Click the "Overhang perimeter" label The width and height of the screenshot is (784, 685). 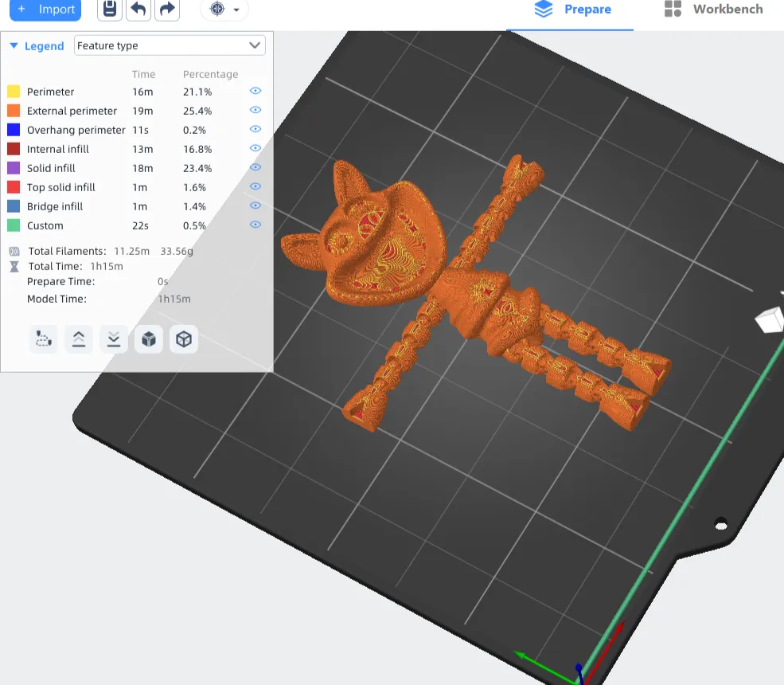76,130
